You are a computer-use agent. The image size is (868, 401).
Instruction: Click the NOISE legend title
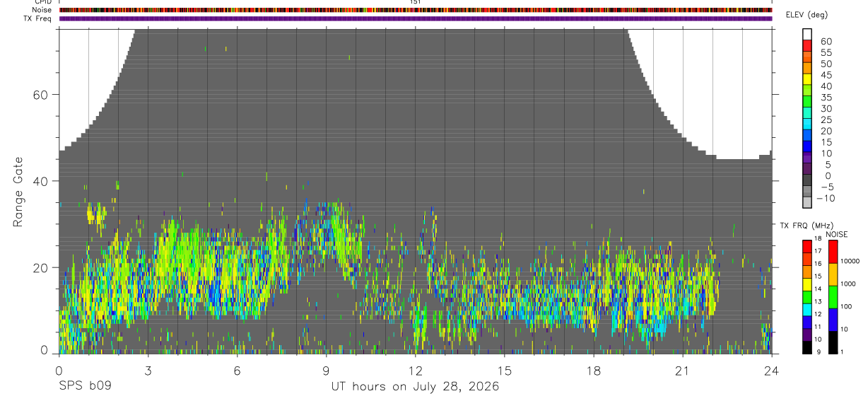(x=836, y=234)
